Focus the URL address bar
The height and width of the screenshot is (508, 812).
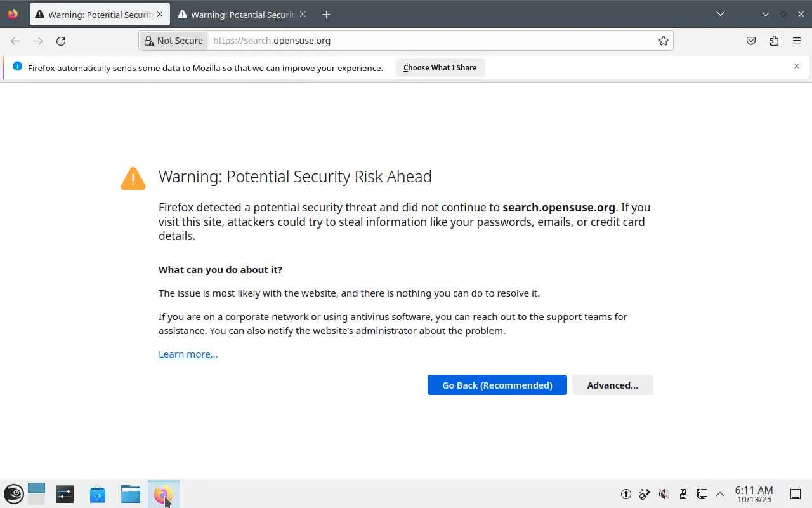tap(431, 41)
